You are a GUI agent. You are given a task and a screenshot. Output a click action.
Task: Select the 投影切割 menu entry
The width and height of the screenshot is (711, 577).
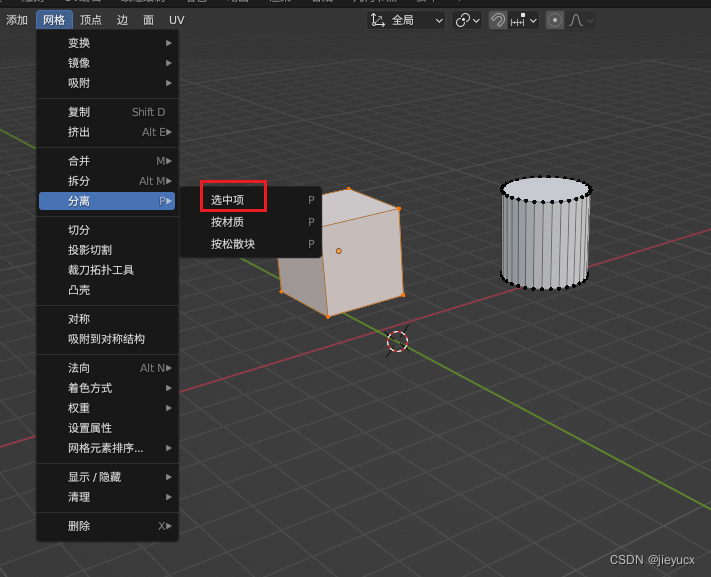[107, 250]
